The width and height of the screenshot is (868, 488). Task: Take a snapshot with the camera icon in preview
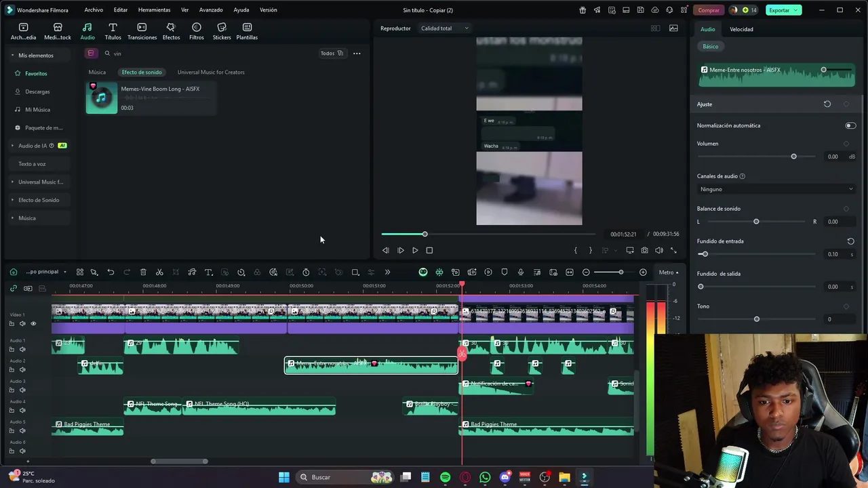pos(644,250)
